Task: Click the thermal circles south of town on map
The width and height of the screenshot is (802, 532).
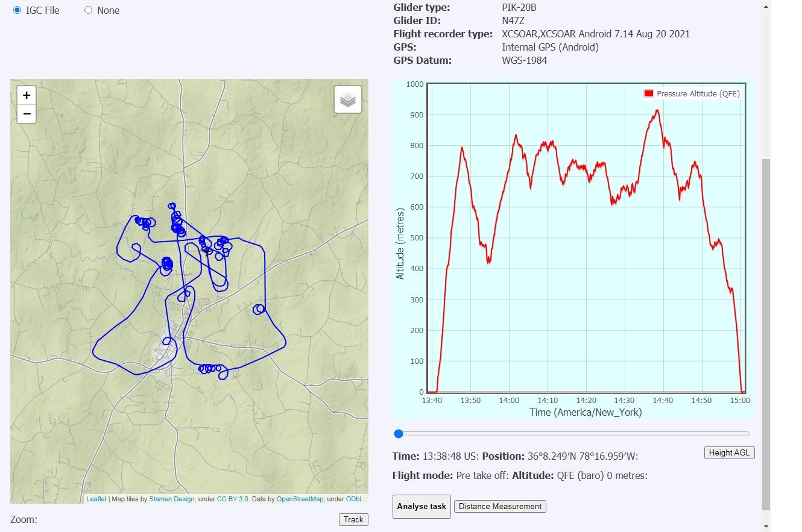Action: pyautogui.click(x=209, y=368)
